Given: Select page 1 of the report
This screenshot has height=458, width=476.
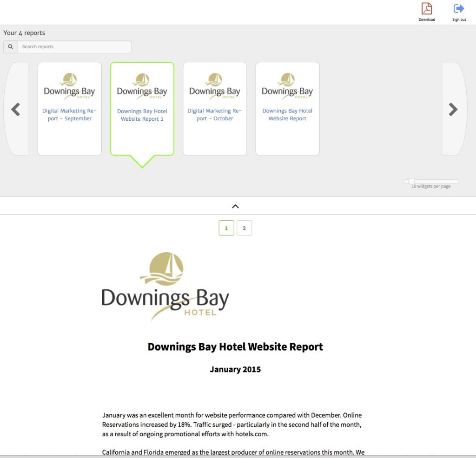Looking at the screenshot, I should tap(226, 228).
